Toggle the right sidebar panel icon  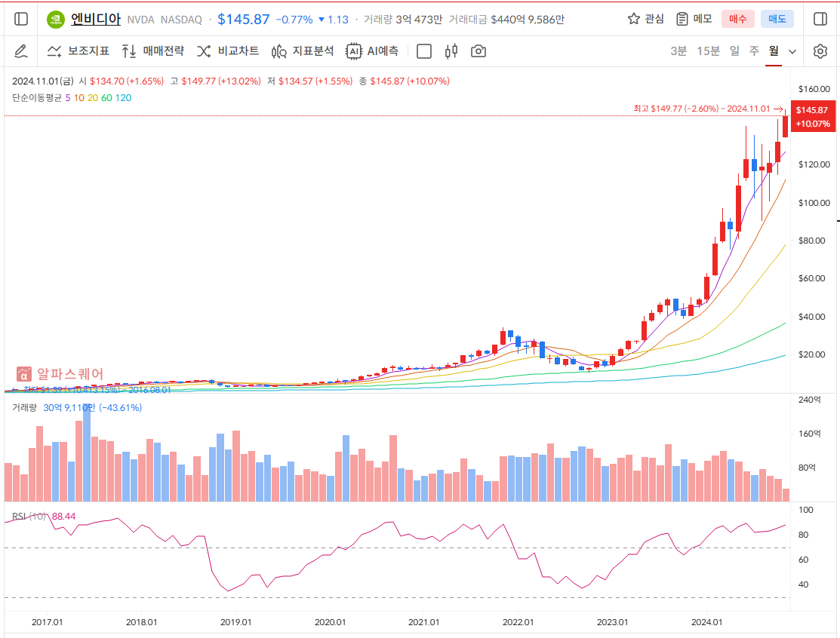coord(820,20)
